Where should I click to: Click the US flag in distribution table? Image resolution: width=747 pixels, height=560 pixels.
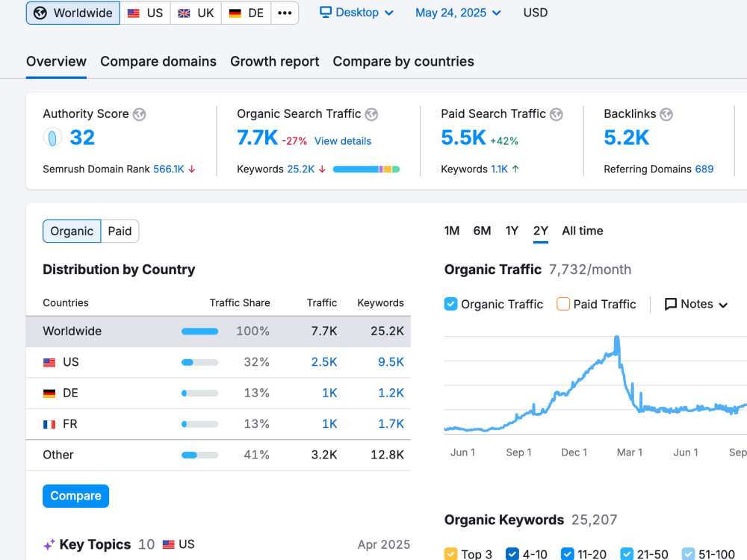(x=49, y=362)
